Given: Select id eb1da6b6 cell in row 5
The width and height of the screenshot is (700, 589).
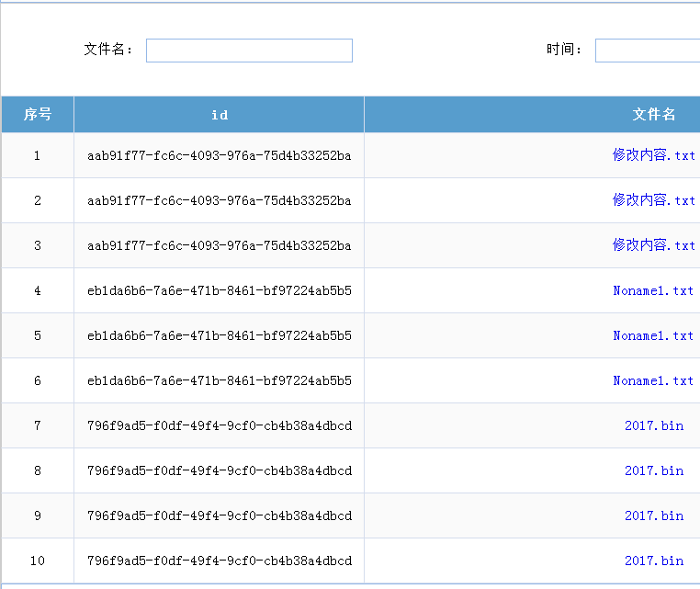Looking at the screenshot, I should [x=220, y=335].
